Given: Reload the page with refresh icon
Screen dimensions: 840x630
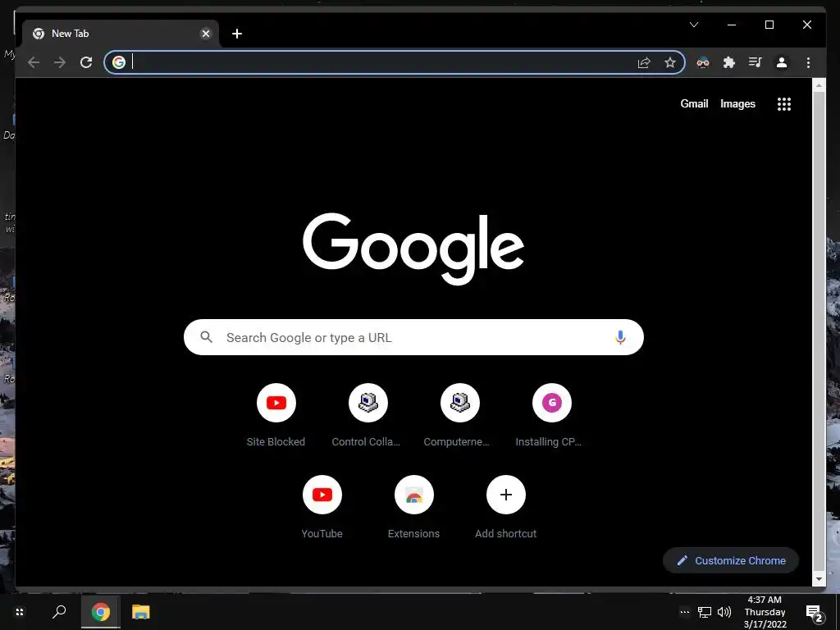Looking at the screenshot, I should click(85, 62).
